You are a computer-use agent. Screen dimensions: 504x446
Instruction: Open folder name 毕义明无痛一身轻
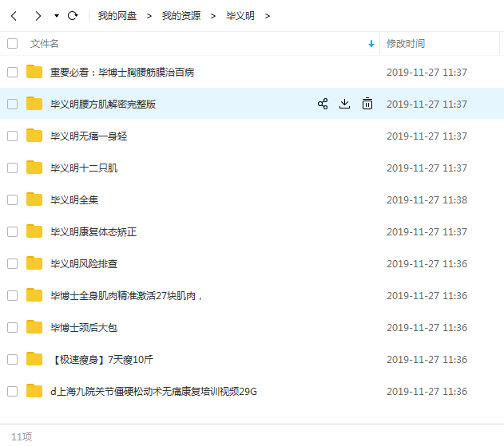click(x=89, y=136)
